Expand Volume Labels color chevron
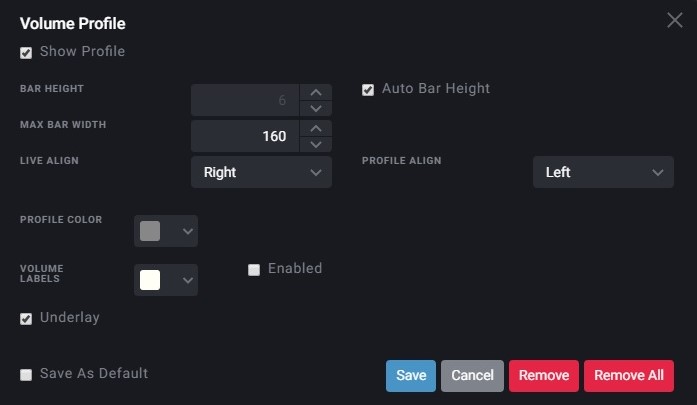Image resolution: width=697 pixels, height=405 pixels. pyautogui.click(x=188, y=280)
